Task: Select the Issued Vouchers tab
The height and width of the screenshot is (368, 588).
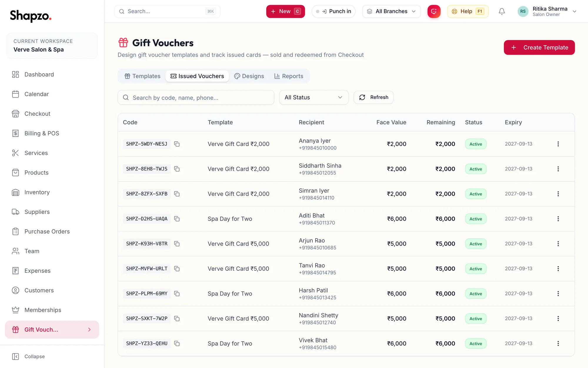Action: coord(197,76)
